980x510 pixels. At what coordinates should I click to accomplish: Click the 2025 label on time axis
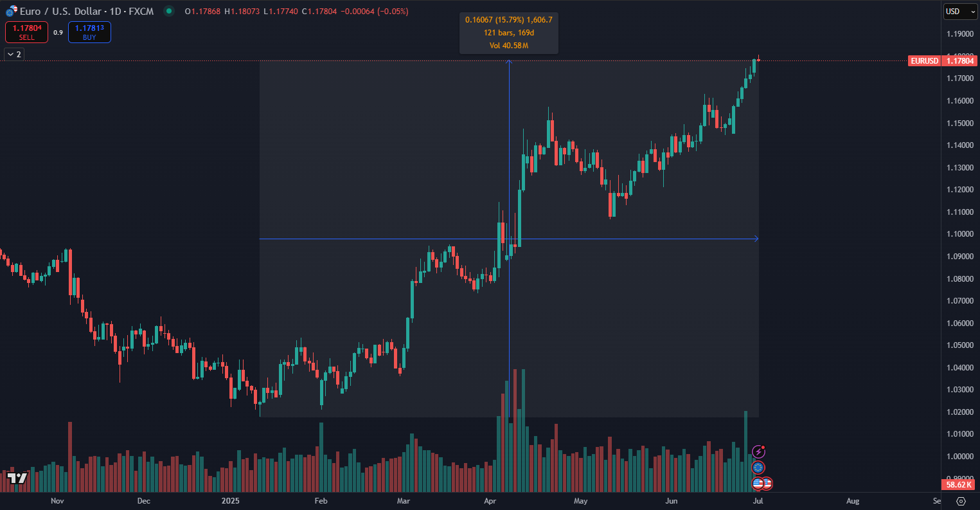coord(230,500)
